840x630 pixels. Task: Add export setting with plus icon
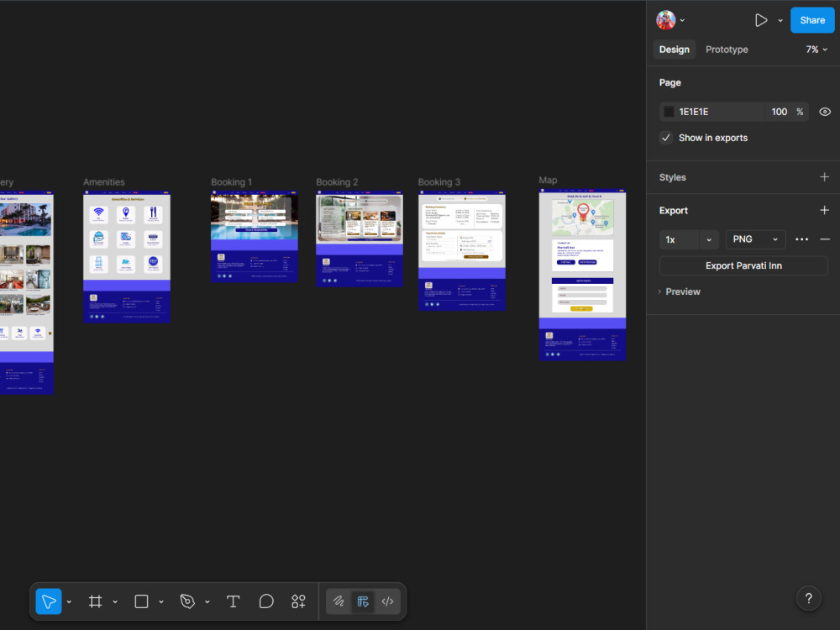coord(825,211)
